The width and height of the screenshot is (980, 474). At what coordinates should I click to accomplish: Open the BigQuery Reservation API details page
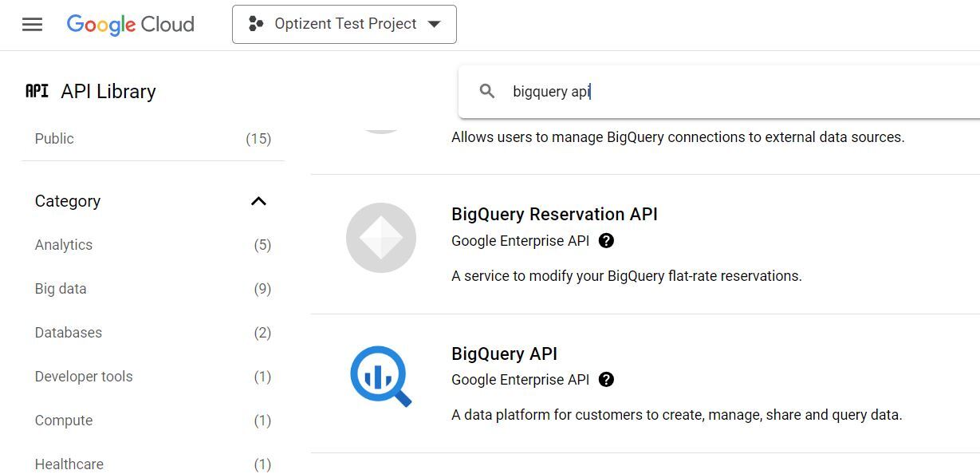pyautogui.click(x=554, y=214)
